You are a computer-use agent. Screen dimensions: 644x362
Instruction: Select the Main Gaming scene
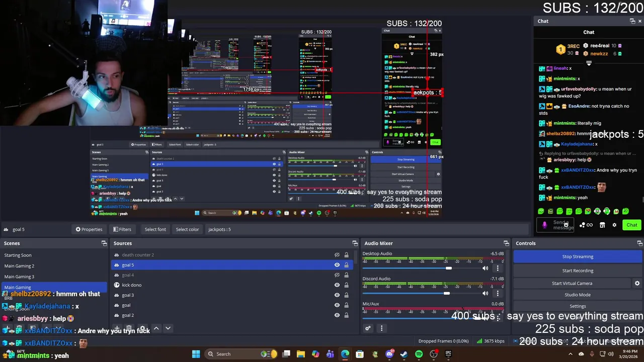click(54, 287)
